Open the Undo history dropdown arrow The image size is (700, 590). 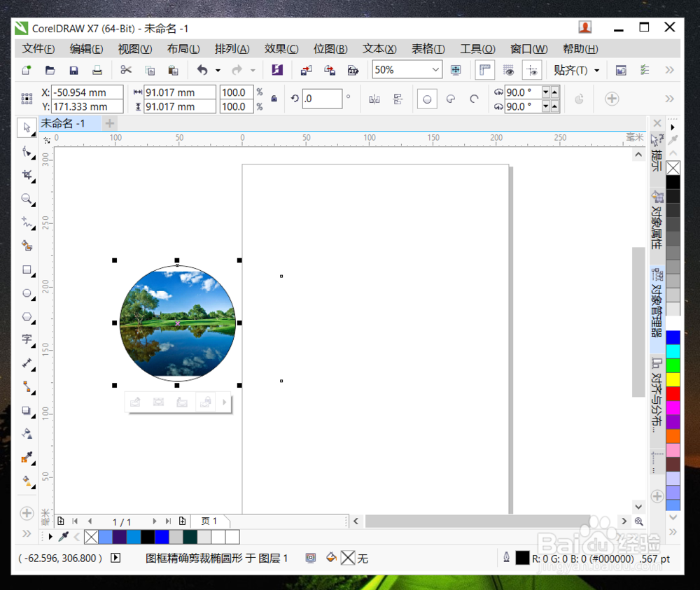tap(217, 70)
